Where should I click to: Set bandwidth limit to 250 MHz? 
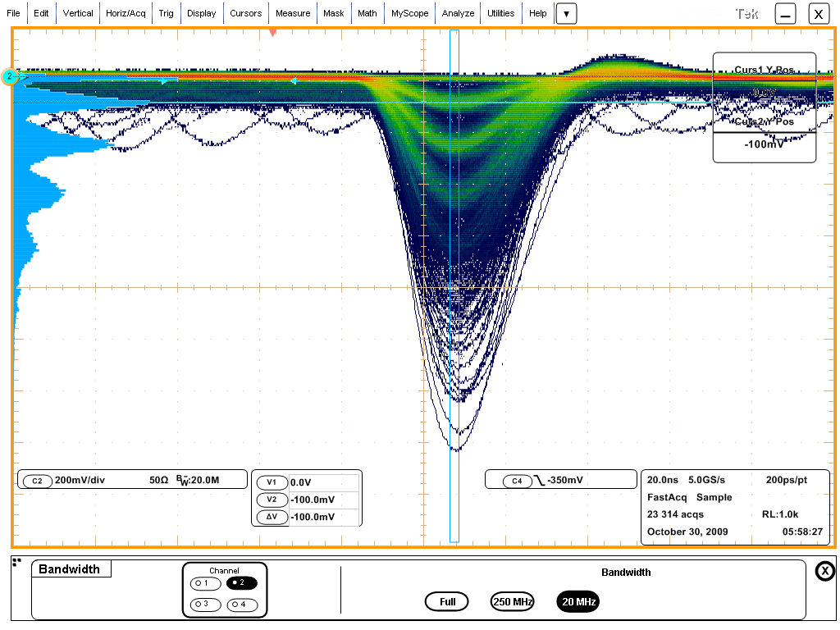coord(512,601)
